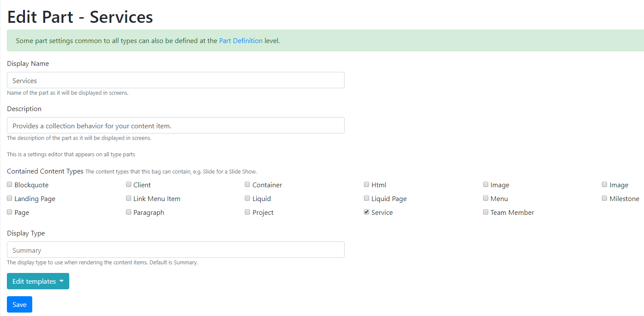Uncheck the Service checkbox

367,212
